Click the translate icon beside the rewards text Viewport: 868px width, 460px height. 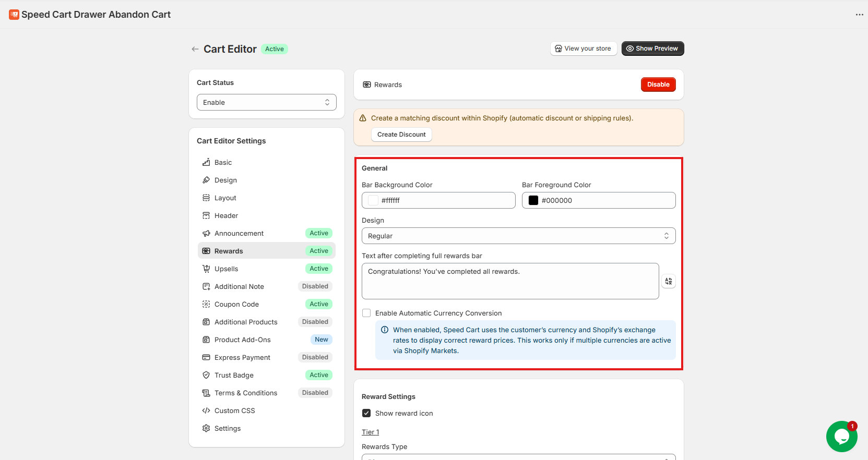669,281
